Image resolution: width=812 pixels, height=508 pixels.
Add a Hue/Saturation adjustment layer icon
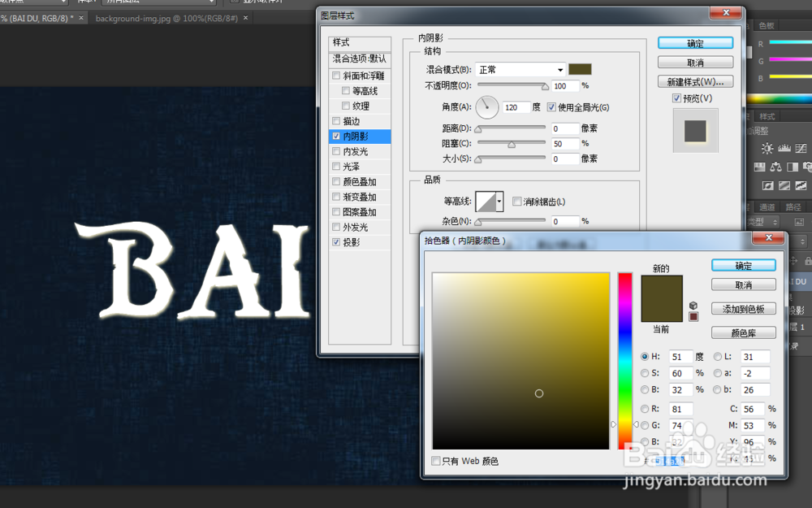pyautogui.click(x=760, y=167)
